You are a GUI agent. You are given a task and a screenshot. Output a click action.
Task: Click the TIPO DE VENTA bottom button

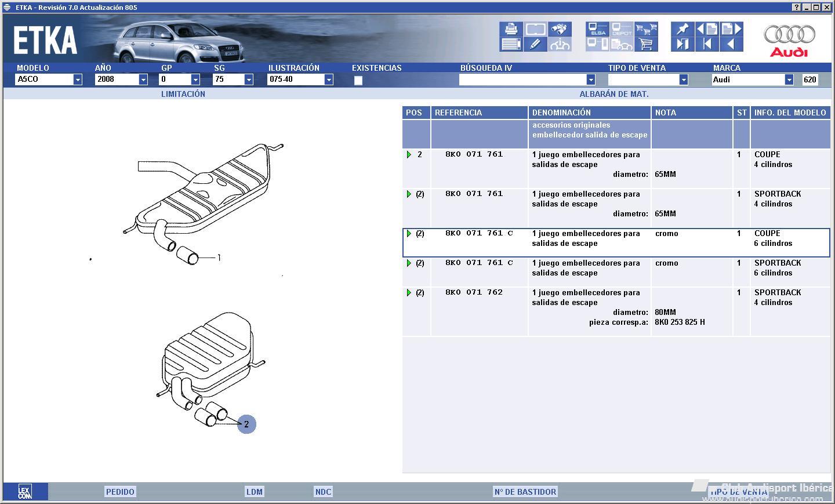[x=739, y=492]
